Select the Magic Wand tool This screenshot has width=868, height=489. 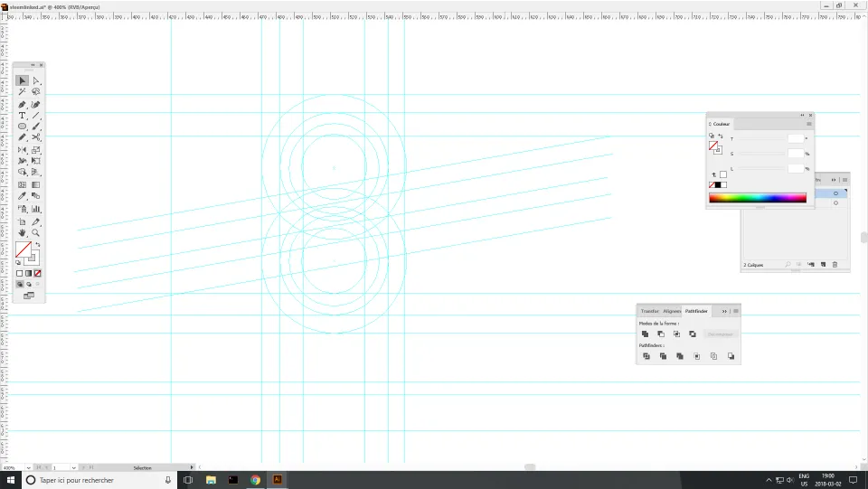[22, 92]
